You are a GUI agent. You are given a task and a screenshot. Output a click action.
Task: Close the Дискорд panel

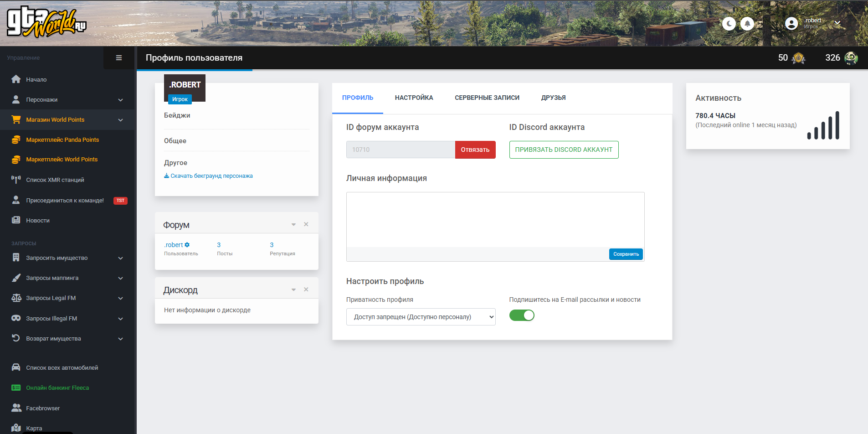[306, 289]
